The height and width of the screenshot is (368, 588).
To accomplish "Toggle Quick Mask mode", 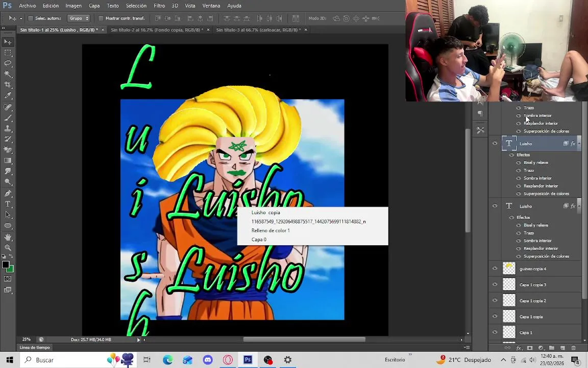I will click(8, 279).
